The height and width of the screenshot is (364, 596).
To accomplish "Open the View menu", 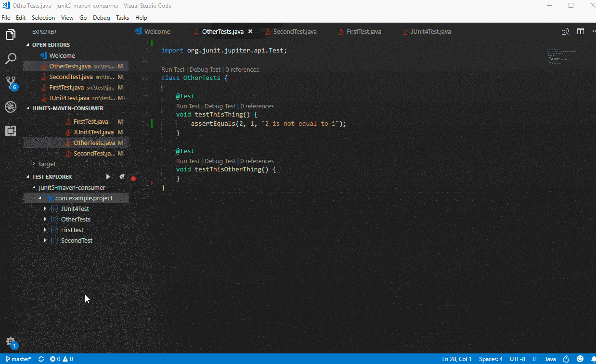I will pos(67,18).
